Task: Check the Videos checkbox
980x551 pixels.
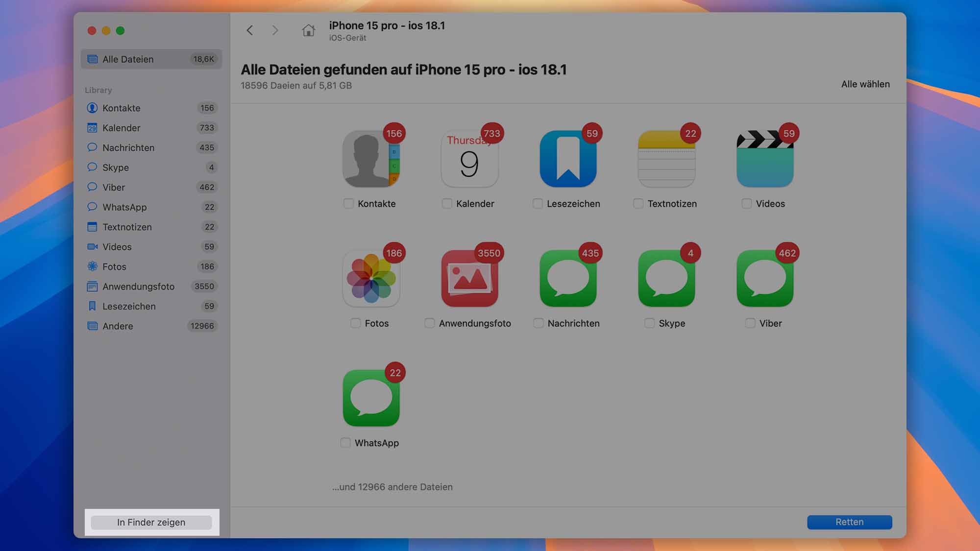Action: (746, 204)
